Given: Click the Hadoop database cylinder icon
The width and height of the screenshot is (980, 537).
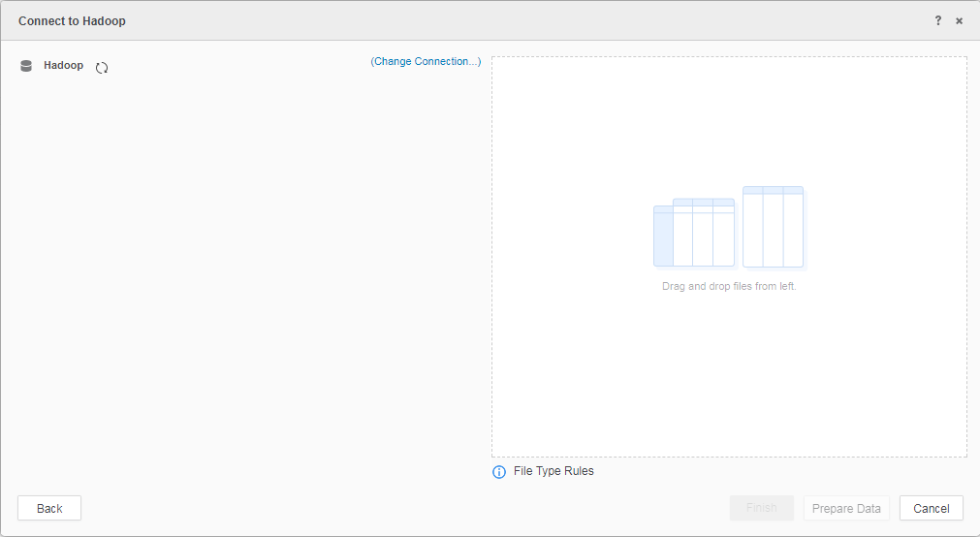Looking at the screenshot, I should click(x=26, y=66).
